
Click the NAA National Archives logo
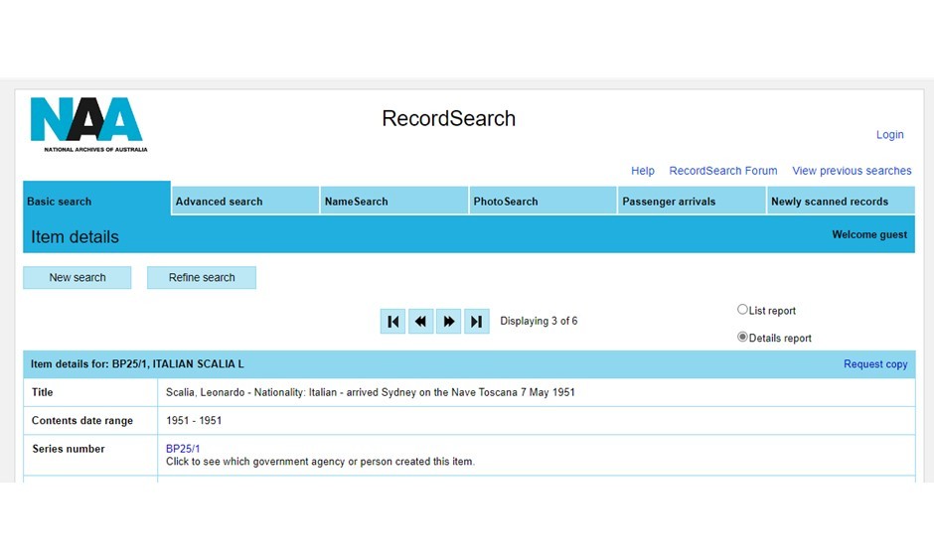click(88, 124)
